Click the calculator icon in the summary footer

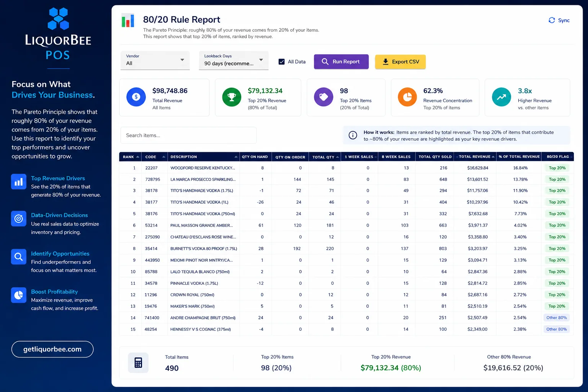(138, 363)
